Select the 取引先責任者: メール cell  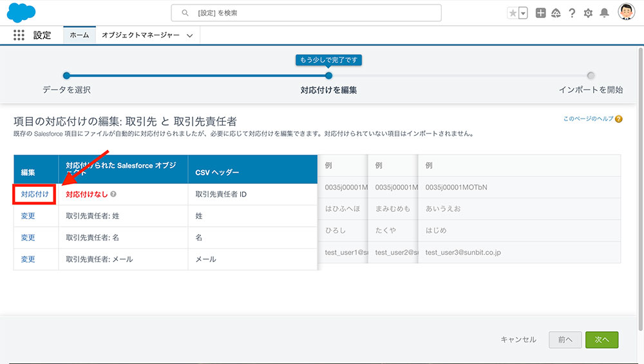[123, 259]
